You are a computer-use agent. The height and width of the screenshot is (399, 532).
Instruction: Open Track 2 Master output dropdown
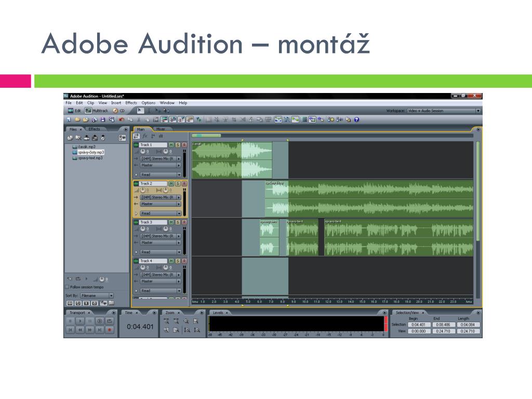(161, 204)
